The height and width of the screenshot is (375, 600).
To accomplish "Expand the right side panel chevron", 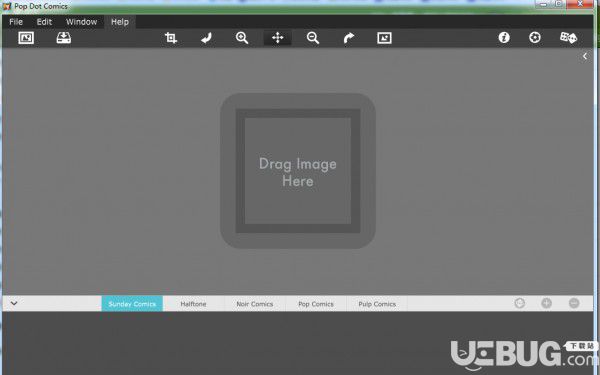I will pyautogui.click(x=585, y=56).
